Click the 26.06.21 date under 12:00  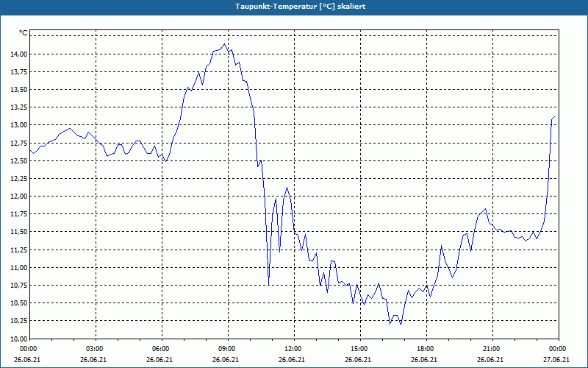[x=292, y=360]
